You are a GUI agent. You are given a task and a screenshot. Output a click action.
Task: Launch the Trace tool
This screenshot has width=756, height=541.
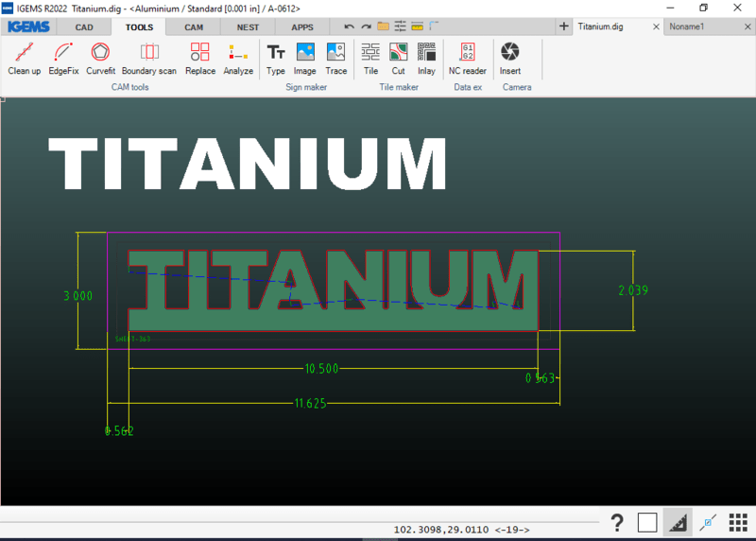point(335,59)
